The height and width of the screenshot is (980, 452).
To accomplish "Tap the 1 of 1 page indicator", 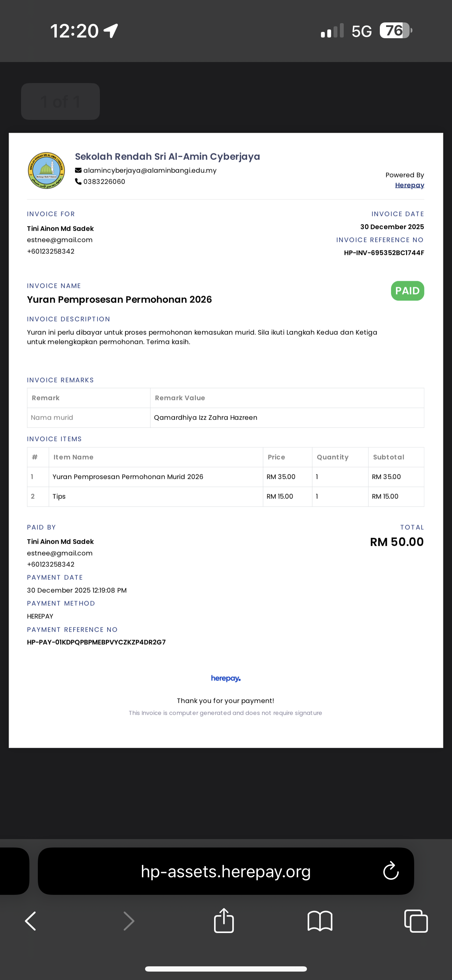I will (61, 102).
